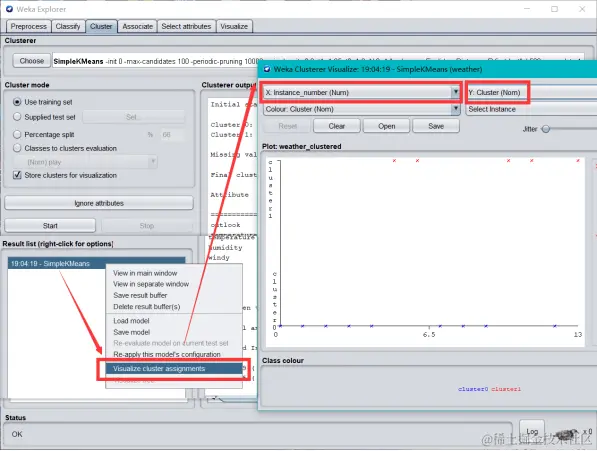Open the Cluster tab
Image resolution: width=597 pixels, height=451 pixels.
point(101,26)
